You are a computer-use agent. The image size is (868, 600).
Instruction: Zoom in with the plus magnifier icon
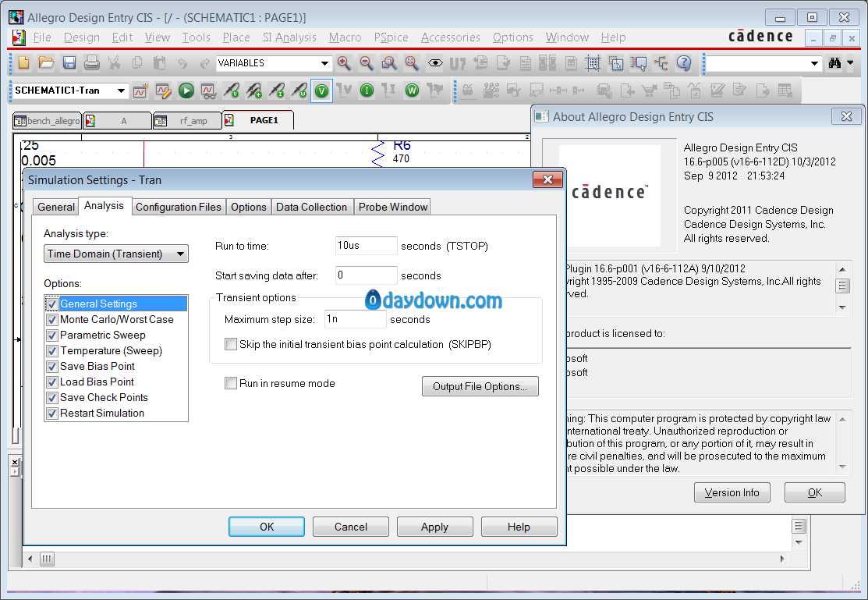point(344,63)
